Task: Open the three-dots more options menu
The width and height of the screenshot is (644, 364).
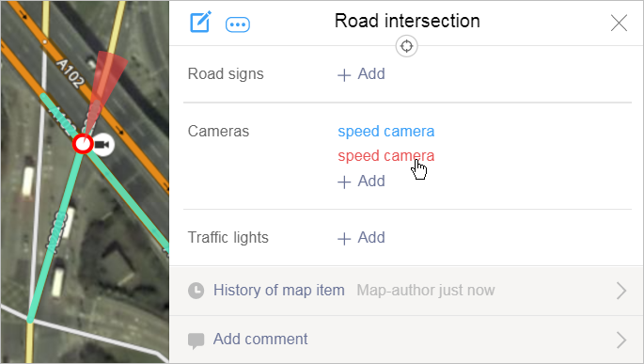Action: click(x=238, y=24)
